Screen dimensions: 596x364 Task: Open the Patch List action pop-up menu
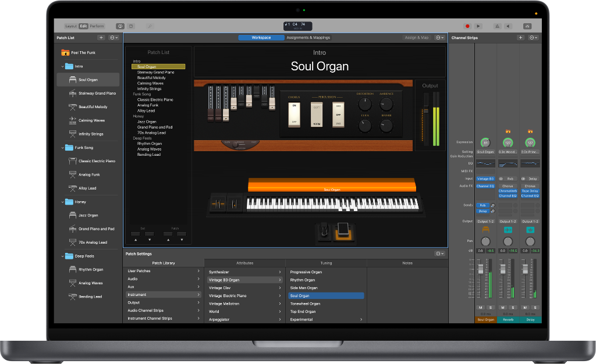point(113,37)
